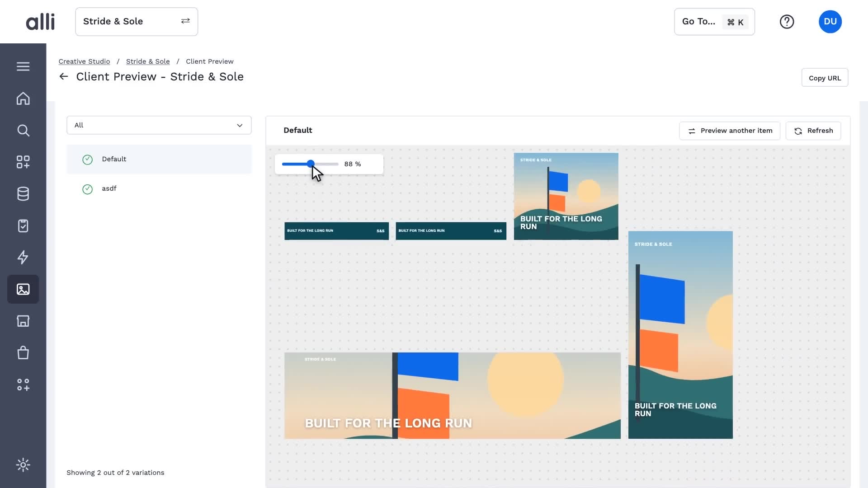Toggle theme with the sun icon

tap(23, 465)
